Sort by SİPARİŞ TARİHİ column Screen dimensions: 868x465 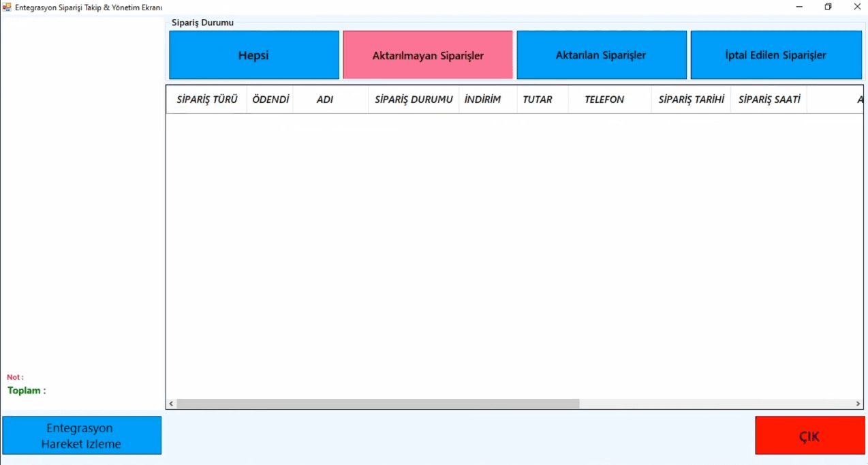coord(691,100)
